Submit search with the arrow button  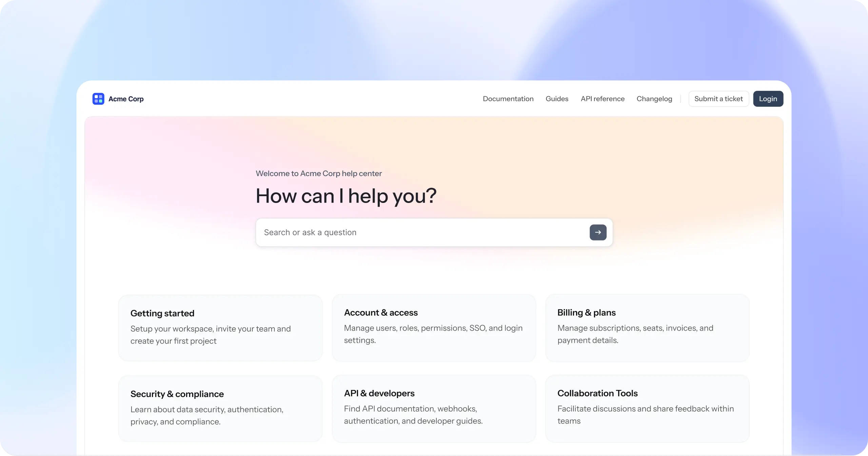(x=598, y=232)
